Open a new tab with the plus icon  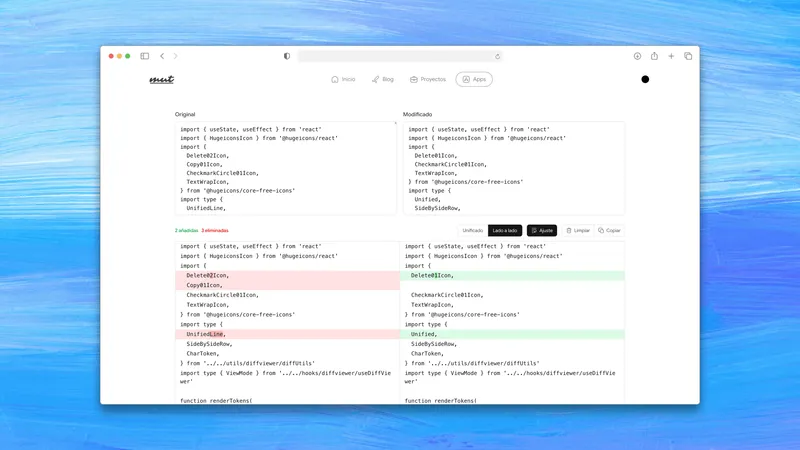[671, 56]
